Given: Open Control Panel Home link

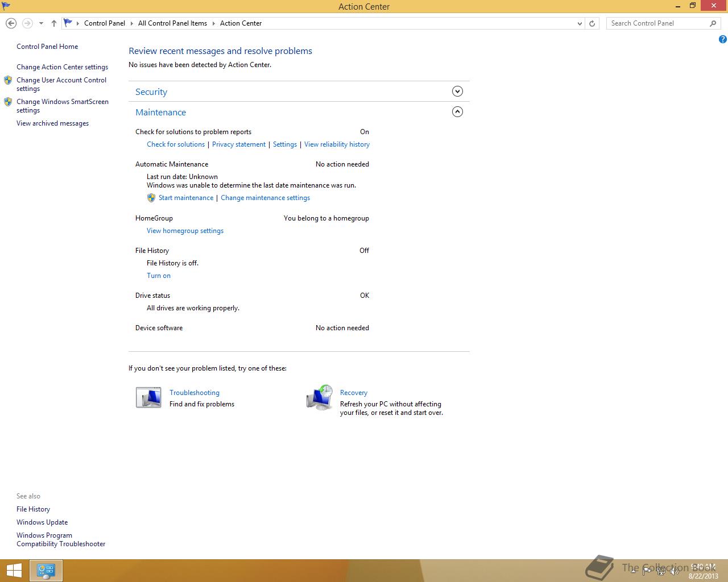Looking at the screenshot, I should 47,47.
